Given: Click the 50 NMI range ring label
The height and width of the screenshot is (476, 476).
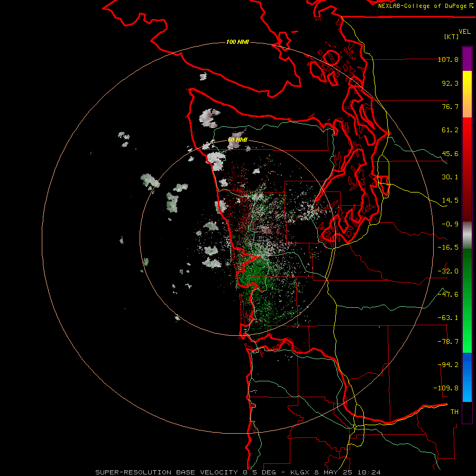Looking at the screenshot, I should 237,140.
